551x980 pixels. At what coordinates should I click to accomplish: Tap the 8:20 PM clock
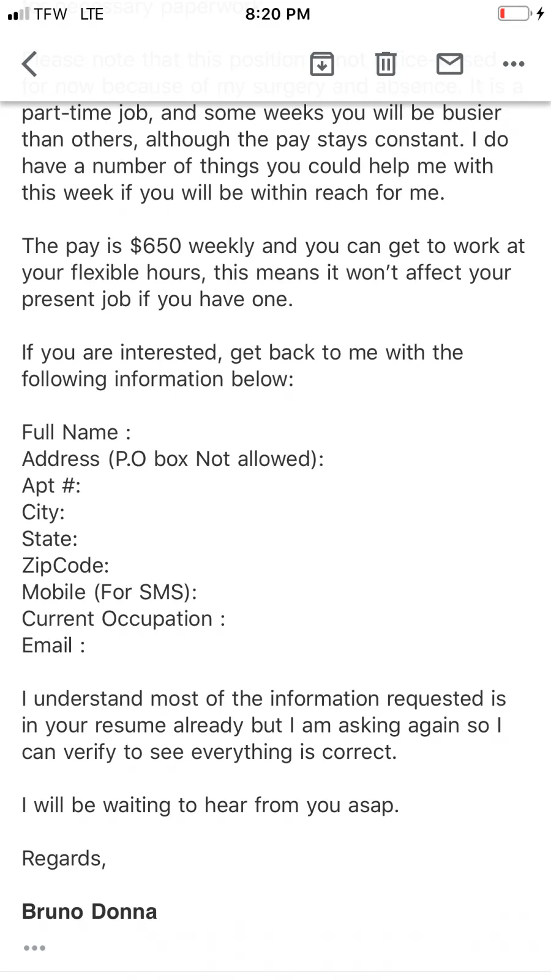tap(278, 13)
